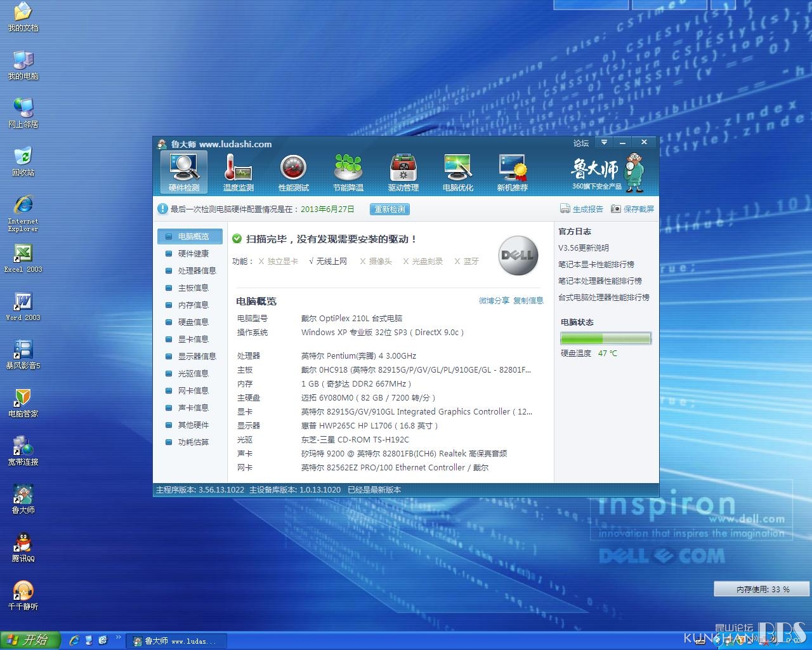The image size is (812, 650).
Task: Open 我的电脑 desktop icon
Action: click(x=23, y=65)
